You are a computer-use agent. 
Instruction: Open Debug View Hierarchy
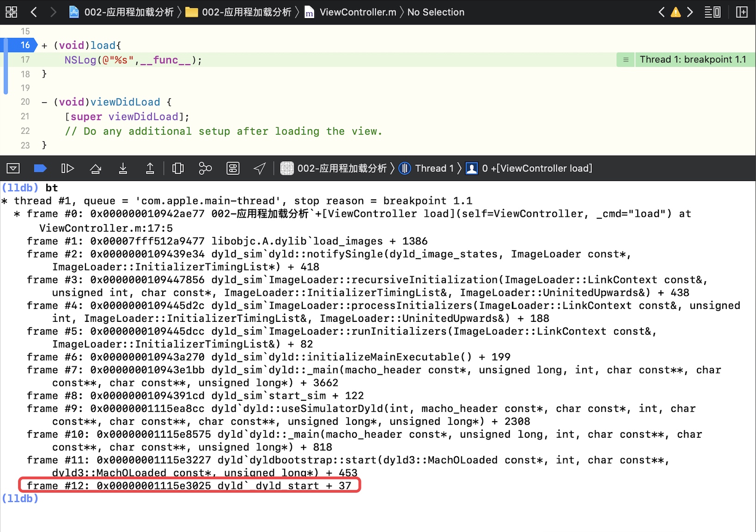[178, 168]
